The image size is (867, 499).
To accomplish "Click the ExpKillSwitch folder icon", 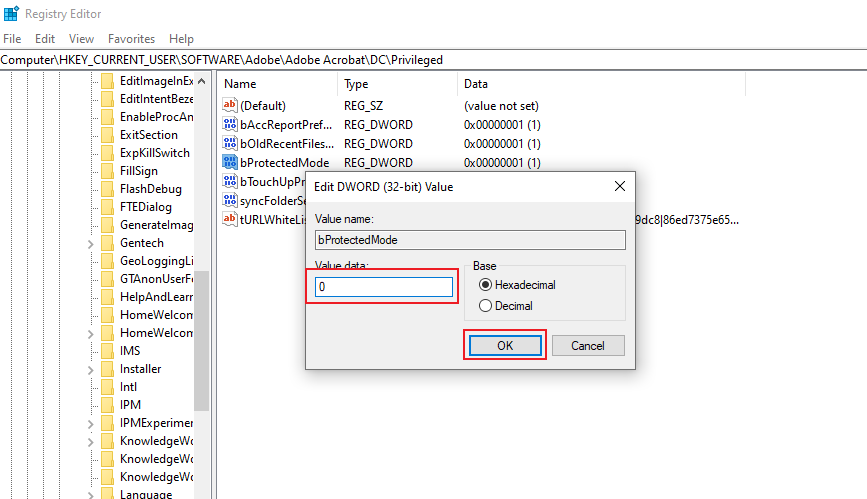I will tap(107, 153).
